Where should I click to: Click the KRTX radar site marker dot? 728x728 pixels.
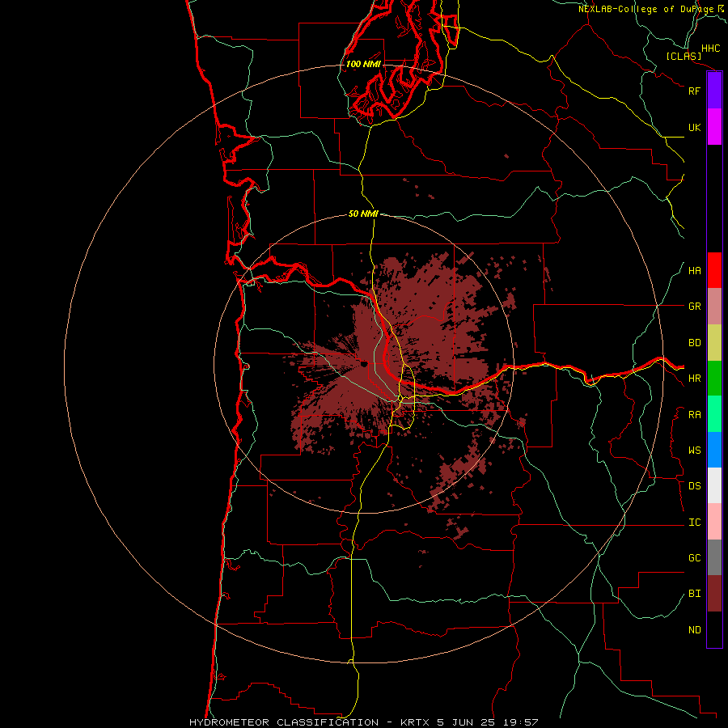364,365
